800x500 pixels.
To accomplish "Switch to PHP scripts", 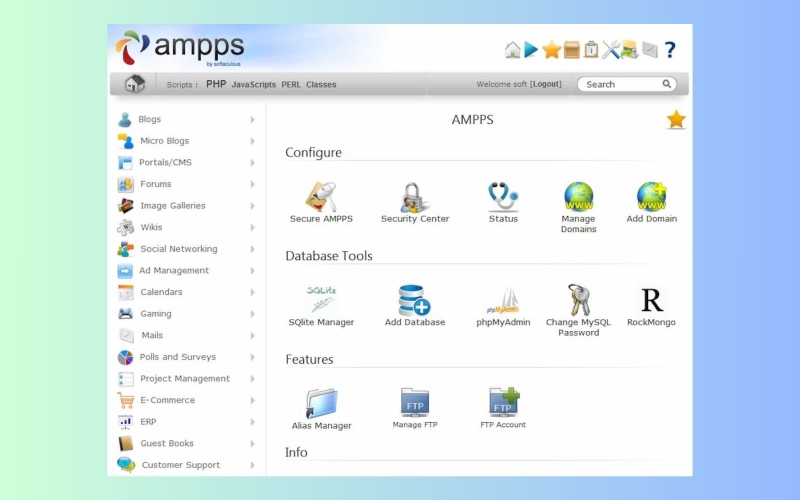I will [x=216, y=84].
